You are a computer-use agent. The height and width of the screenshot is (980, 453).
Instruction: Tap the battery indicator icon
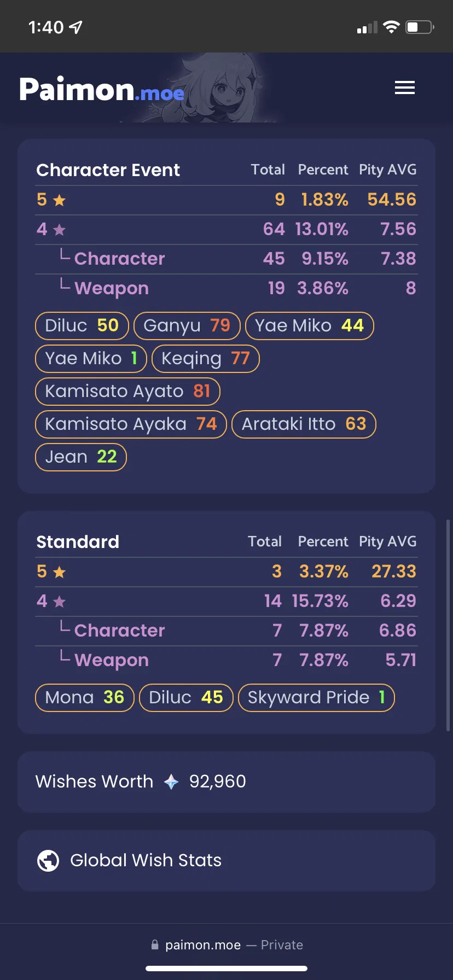[420, 27]
